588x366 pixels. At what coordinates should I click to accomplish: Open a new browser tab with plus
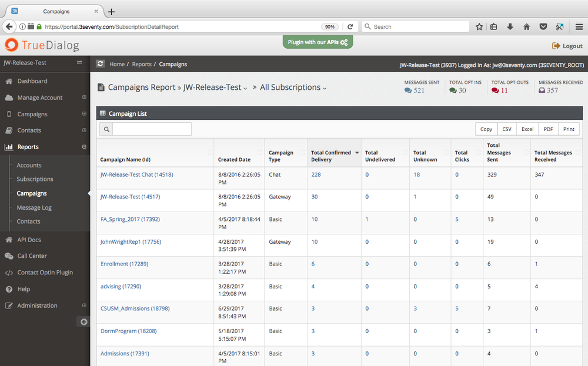pyautogui.click(x=111, y=12)
